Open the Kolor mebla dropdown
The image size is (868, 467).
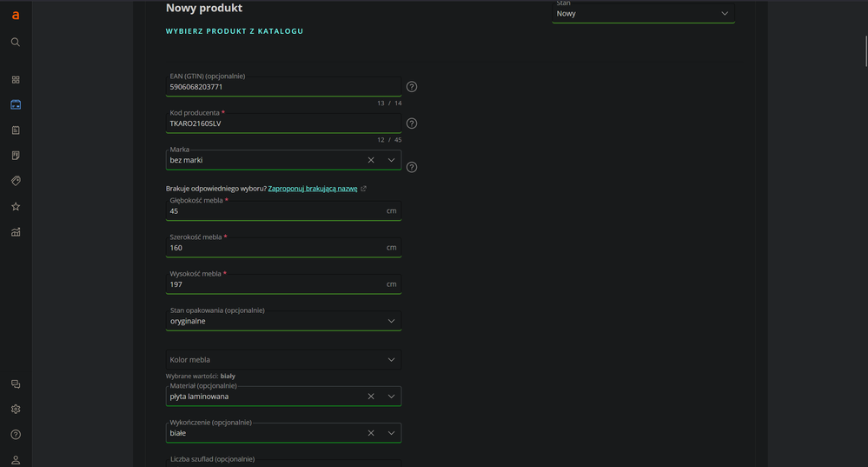(283, 360)
